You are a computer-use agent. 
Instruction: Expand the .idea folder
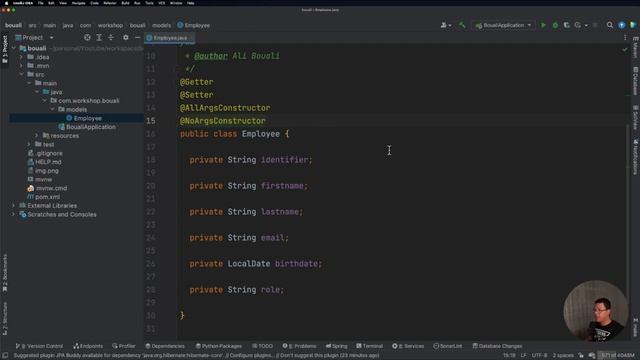coord(21,57)
